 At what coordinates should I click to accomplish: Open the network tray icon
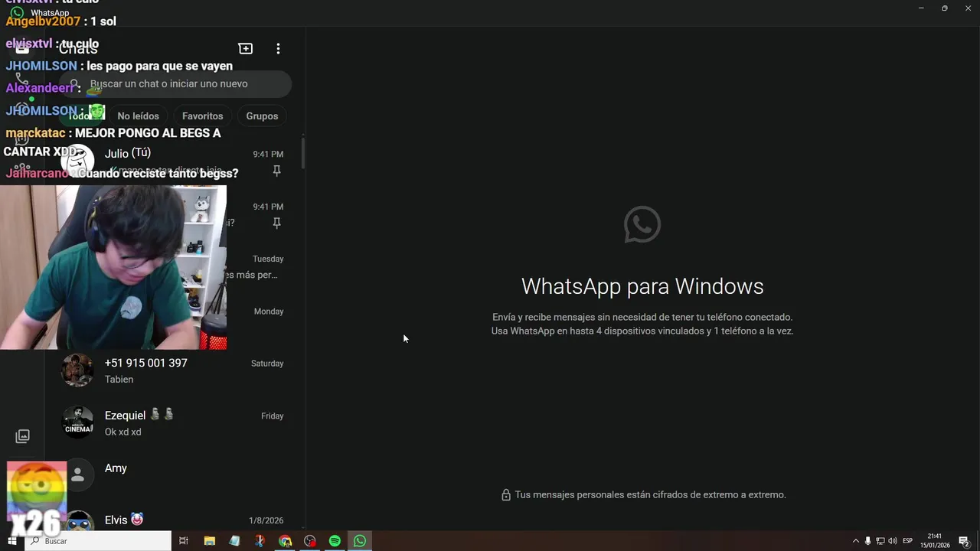pyautogui.click(x=880, y=541)
